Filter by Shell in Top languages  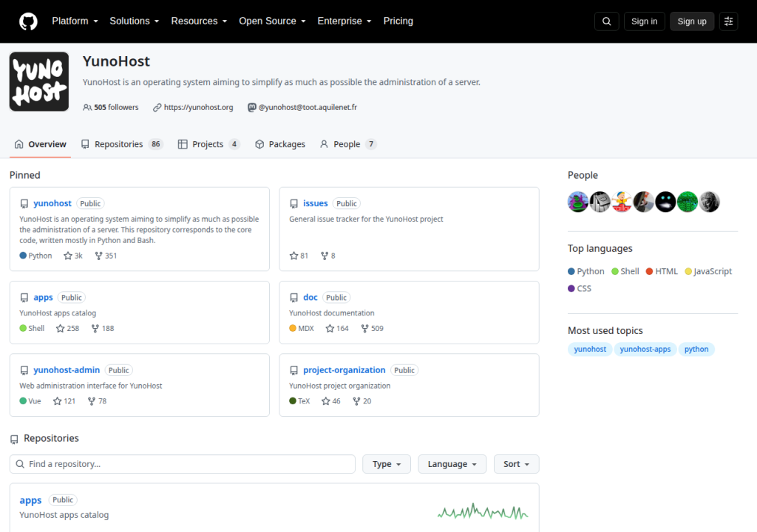(x=625, y=271)
